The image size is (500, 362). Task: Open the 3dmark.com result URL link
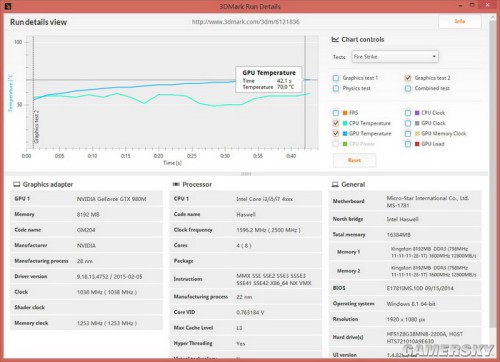[x=246, y=22]
